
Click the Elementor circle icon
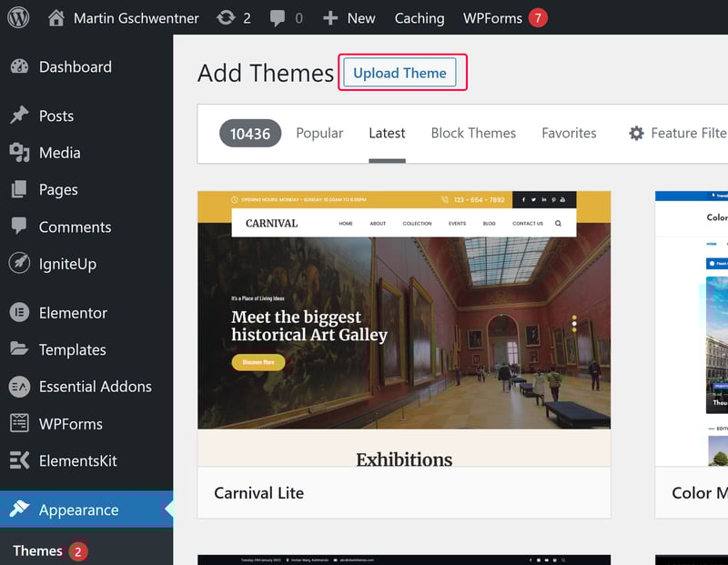point(19,312)
